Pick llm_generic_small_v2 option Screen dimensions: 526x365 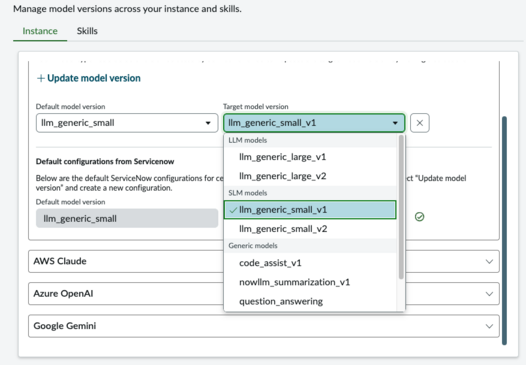click(310, 229)
